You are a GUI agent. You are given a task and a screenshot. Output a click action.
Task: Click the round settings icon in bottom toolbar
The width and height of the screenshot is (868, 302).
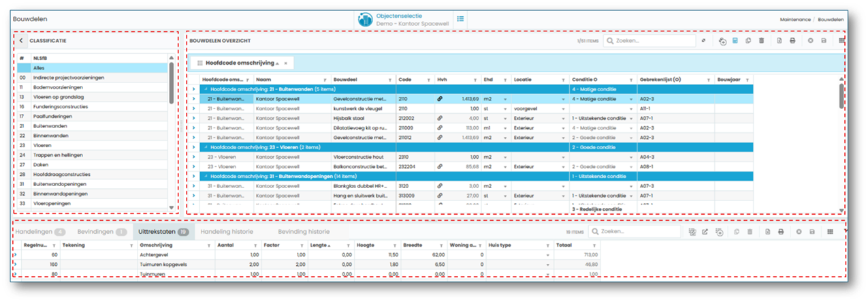[799, 232]
